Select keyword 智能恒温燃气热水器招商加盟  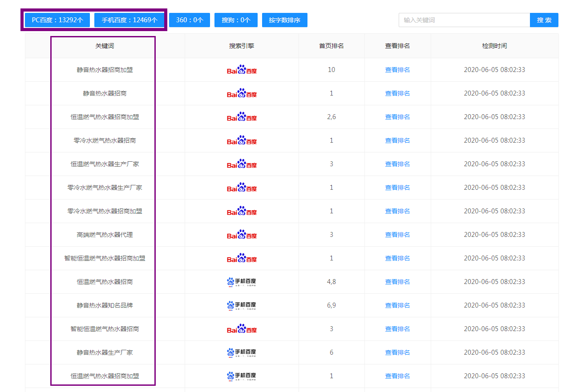[105, 258]
